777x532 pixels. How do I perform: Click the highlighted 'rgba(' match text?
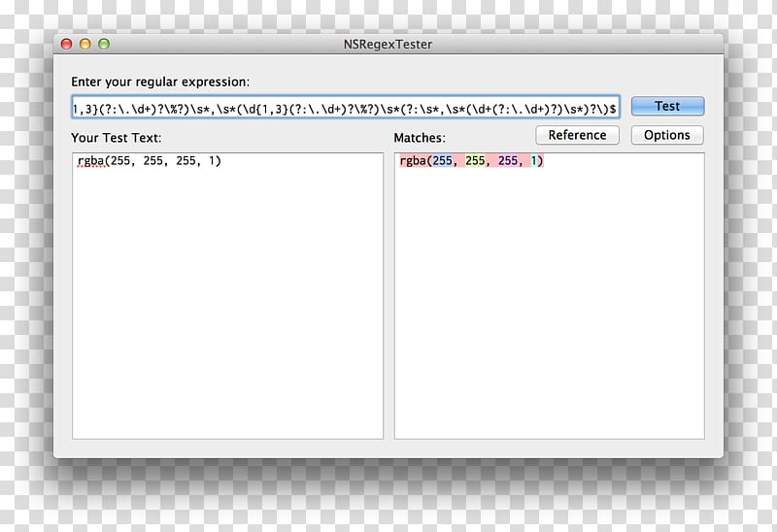(416, 160)
